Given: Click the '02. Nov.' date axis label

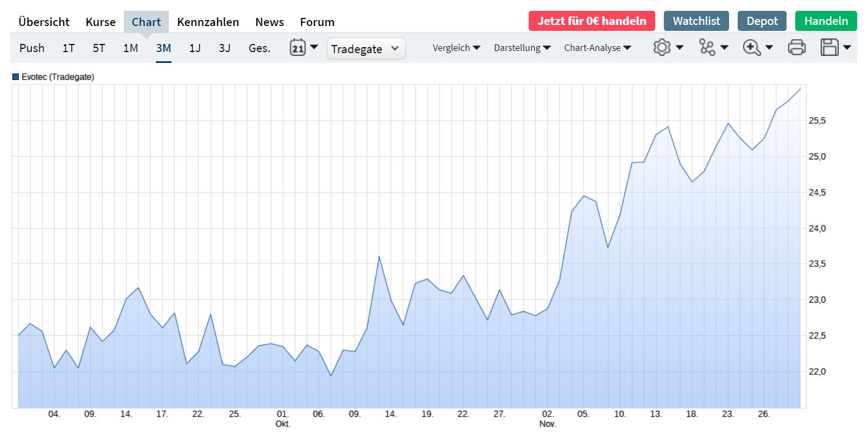Looking at the screenshot, I should [x=548, y=419].
